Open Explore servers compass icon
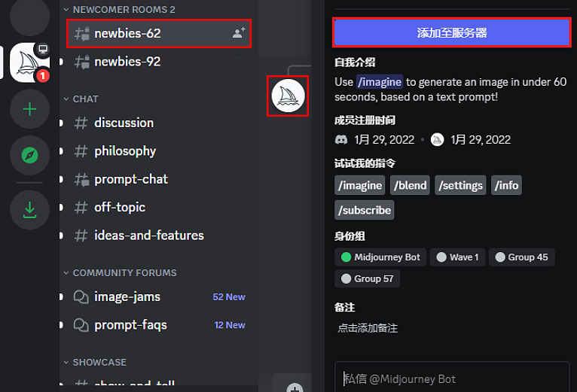Image resolution: width=577 pixels, height=392 pixels. tap(29, 155)
